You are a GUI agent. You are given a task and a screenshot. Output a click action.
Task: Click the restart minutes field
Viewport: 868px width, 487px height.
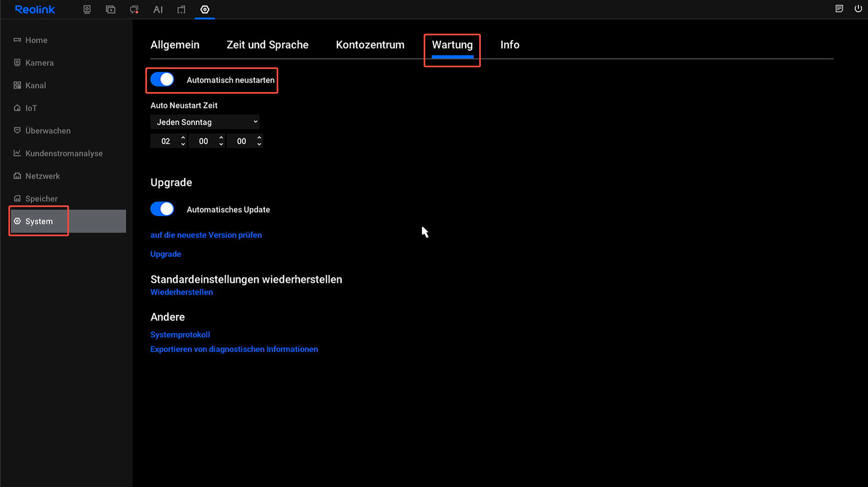(206, 141)
